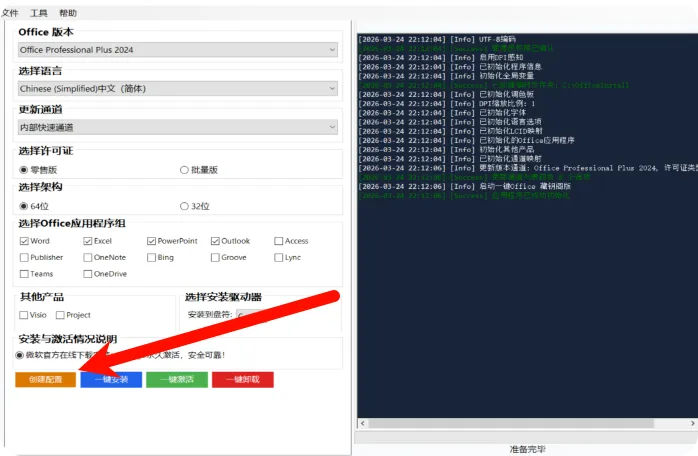The image size is (698, 456).
Task: Select the 零售版 license radio button
Action: pos(24,170)
